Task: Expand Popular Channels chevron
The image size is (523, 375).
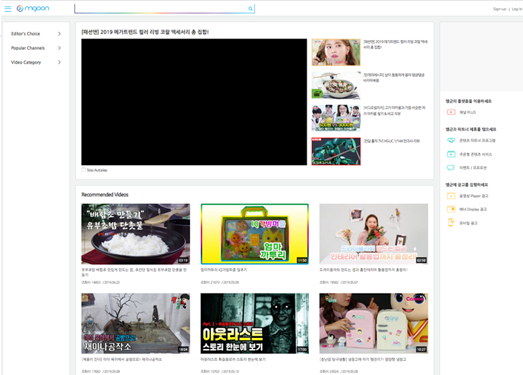Action: (59, 48)
